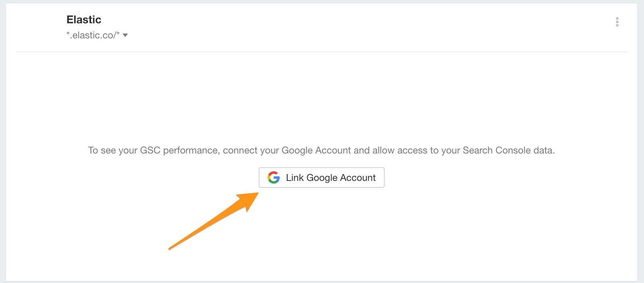Click the word "Google" on the button
This screenshot has height=283, width=644.
(x=322, y=178)
